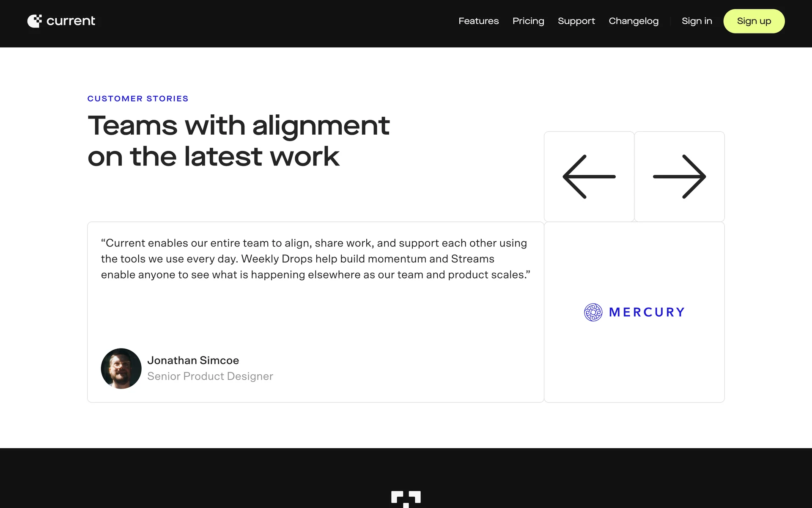Open the Features nav item

pos(478,21)
